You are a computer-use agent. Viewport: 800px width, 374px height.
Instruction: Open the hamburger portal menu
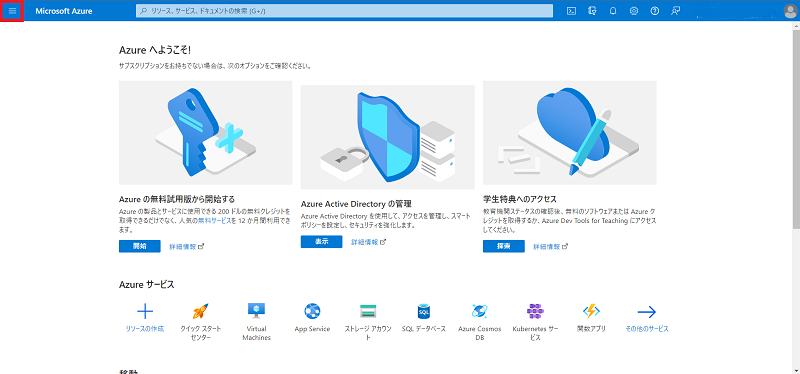12,11
